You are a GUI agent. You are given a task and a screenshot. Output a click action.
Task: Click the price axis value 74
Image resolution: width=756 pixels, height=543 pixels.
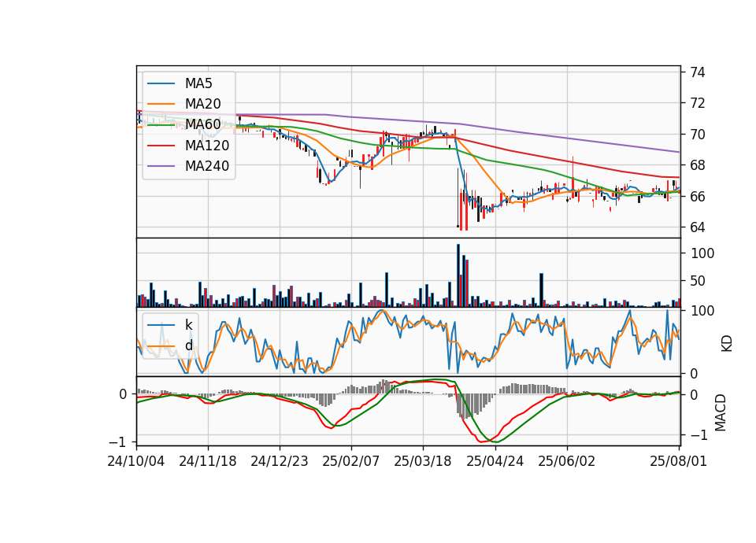pyautogui.click(x=697, y=72)
